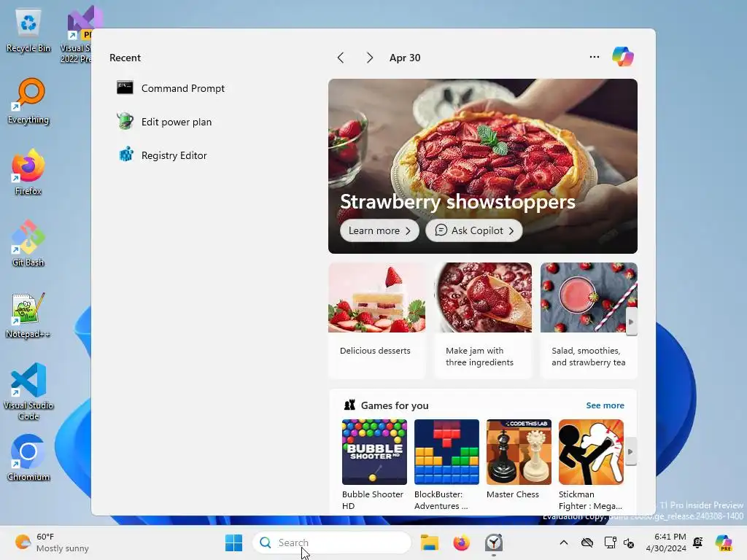Open the clock showing 6:41 PM
Screen dimensions: 747x560
tap(666, 542)
